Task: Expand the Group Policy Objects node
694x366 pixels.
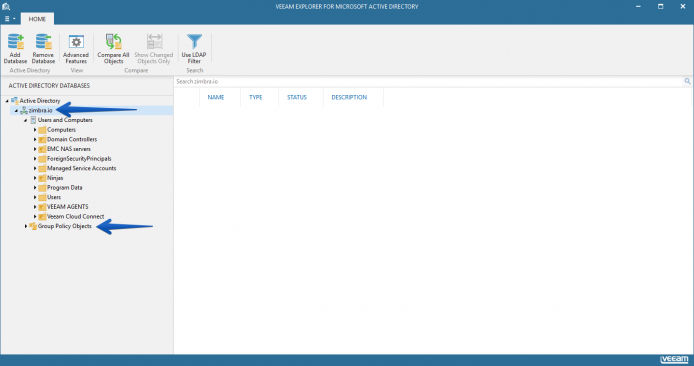Action: tap(26, 226)
